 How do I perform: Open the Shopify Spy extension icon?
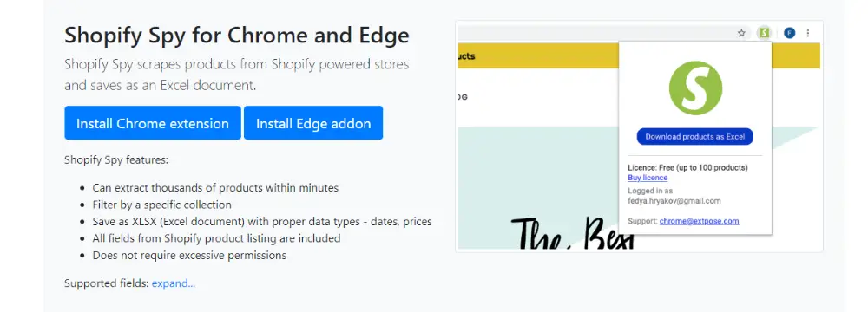[764, 33]
